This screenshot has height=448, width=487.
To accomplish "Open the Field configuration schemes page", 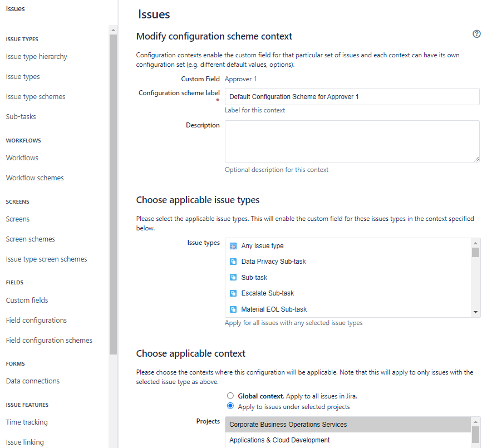I will [49, 340].
